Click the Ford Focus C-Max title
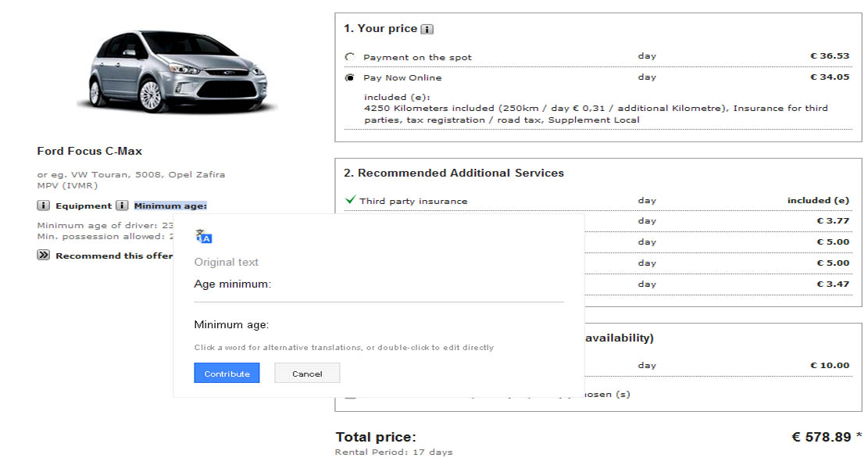 (x=90, y=151)
